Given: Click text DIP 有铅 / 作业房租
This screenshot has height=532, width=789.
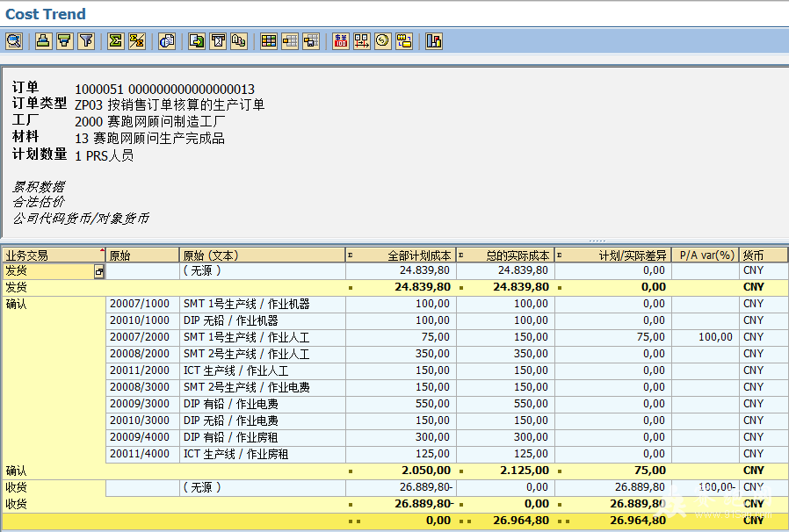Looking at the screenshot, I should 230,436.
